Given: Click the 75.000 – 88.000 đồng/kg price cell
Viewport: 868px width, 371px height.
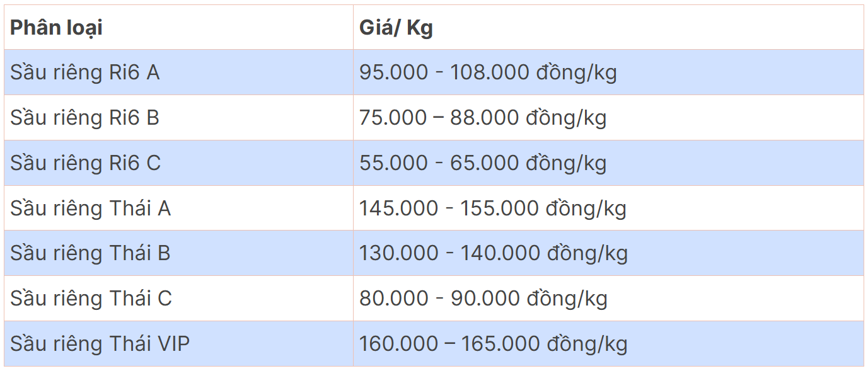Looking at the screenshot, I should (483, 118).
